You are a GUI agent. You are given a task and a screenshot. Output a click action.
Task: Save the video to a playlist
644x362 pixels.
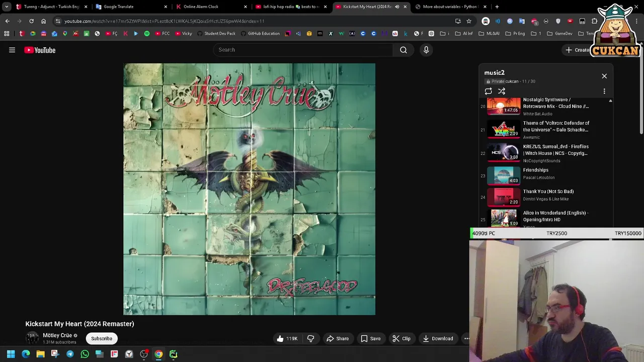371,338
